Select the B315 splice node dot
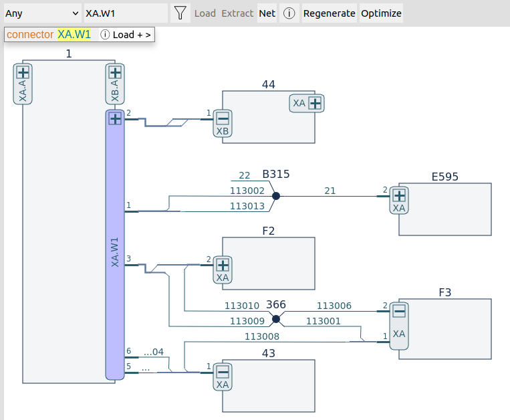The image size is (510, 420). pyautogui.click(x=275, y=196)
